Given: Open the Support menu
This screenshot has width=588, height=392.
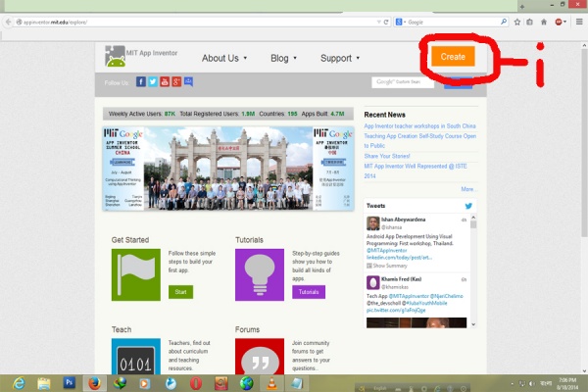Looking at the screenshot, I should [x=340, y=58].
